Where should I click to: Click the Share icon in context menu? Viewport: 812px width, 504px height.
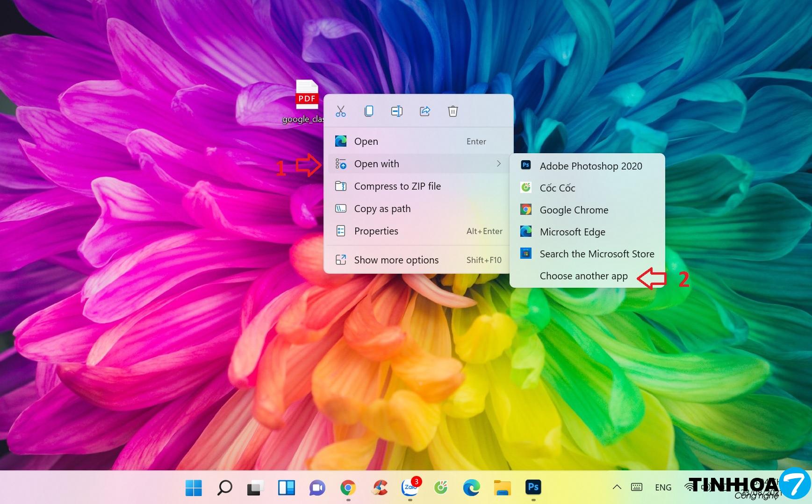tap(425, 111)
